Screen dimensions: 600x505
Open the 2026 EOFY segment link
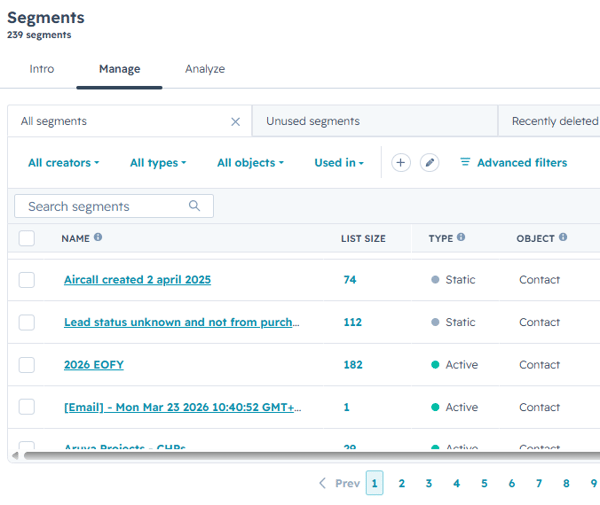tap(94, 365)
